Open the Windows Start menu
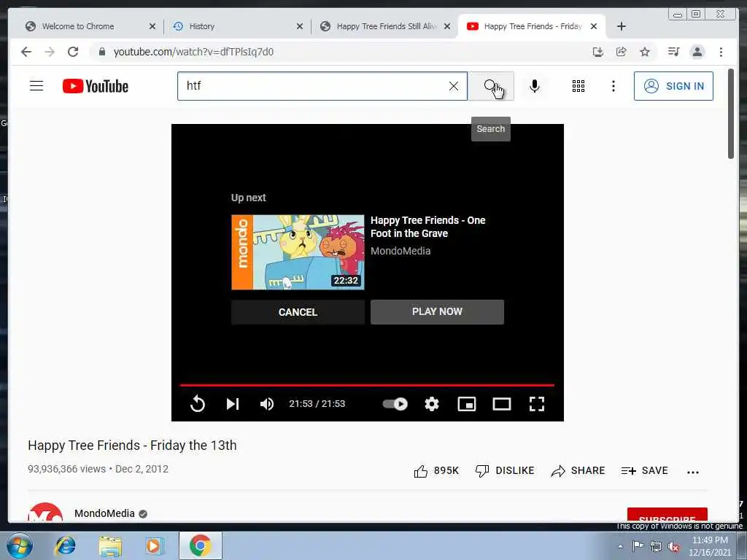Screen dimensions: 747x560 20,545
